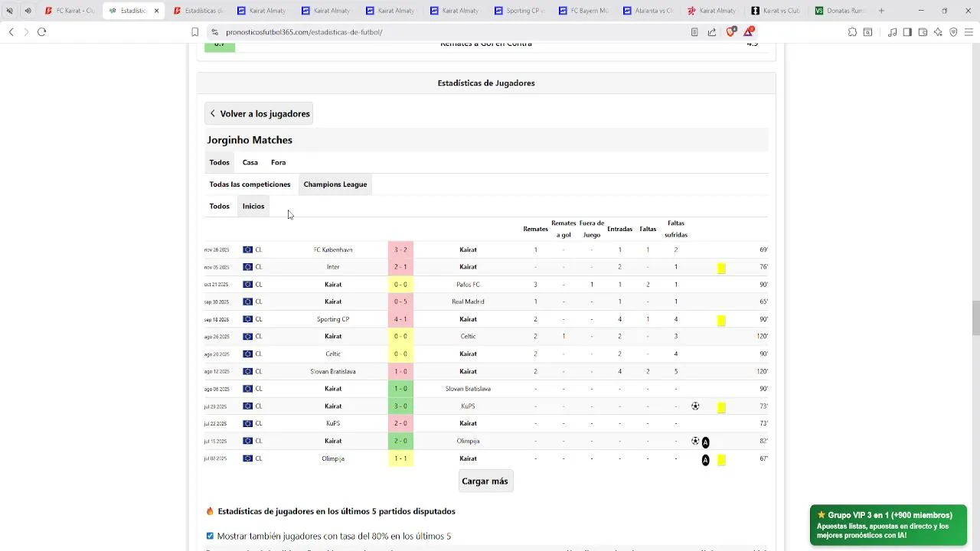
Task: Open the 'Grupo VIP 3 en 1' green banner
Action: (x=888, y=525)
